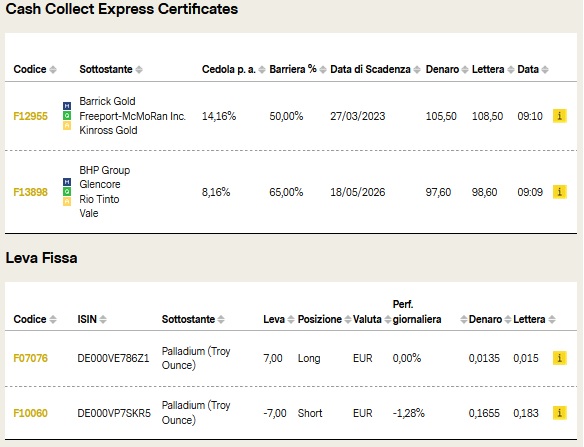This screenshot has width=584, height=447.
Task: Sort Cash Collect table by Codice arrows
Action: point(53,70)
